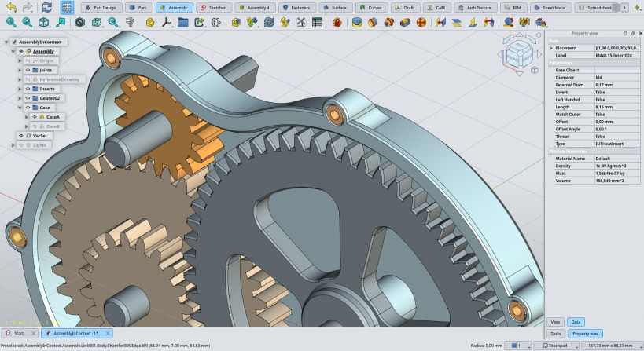Switch to Fasteners workbench tab

tap(297, 7)
